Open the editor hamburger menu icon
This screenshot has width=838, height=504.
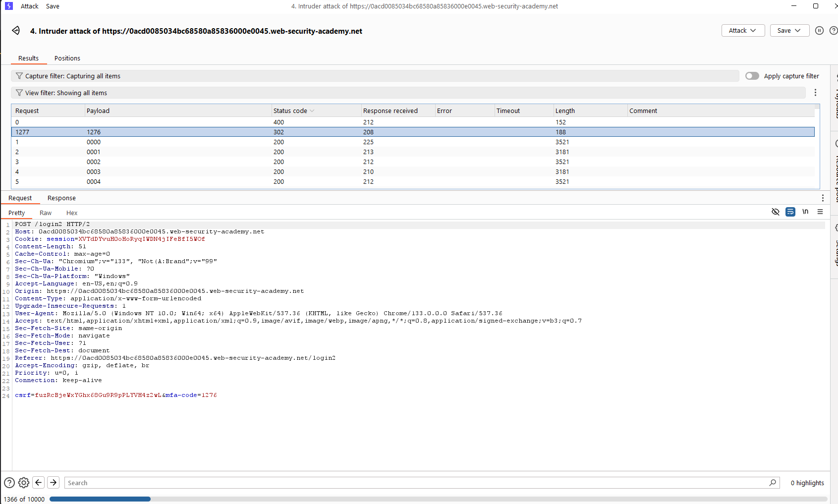click(x=820, y=212)
